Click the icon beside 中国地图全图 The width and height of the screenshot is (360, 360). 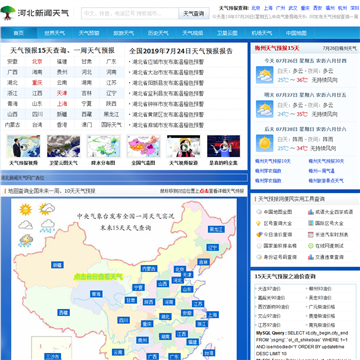coord(259,212)
